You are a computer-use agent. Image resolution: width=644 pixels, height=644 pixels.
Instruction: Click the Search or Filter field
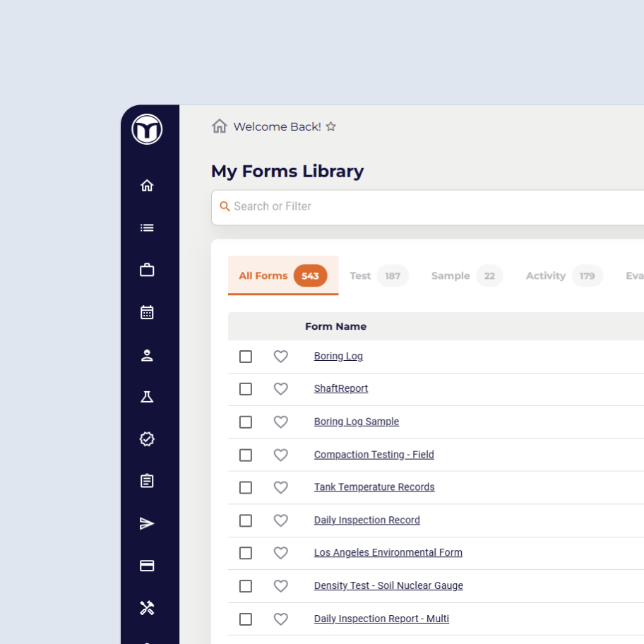point(424,206)
